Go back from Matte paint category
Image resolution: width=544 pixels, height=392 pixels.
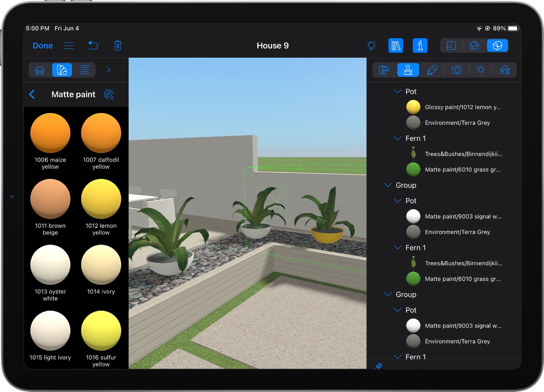33,94
